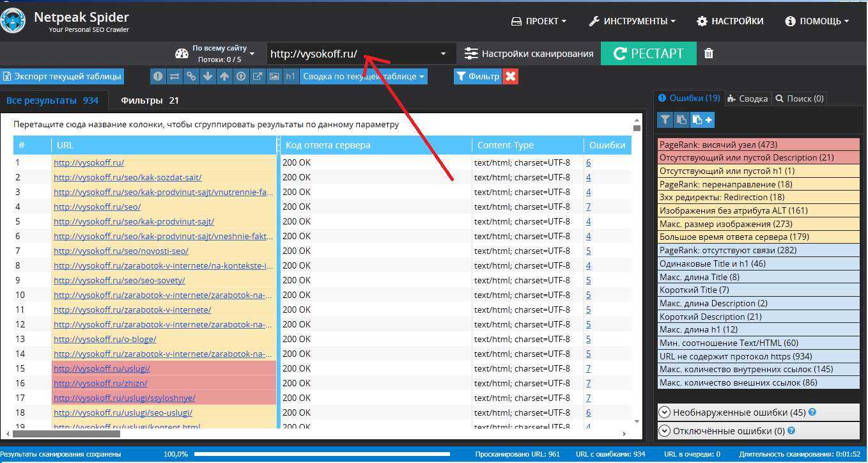Click the copy icon in errors panel
Viewport: 868px width, 463px height.
[x=681, y=120]
